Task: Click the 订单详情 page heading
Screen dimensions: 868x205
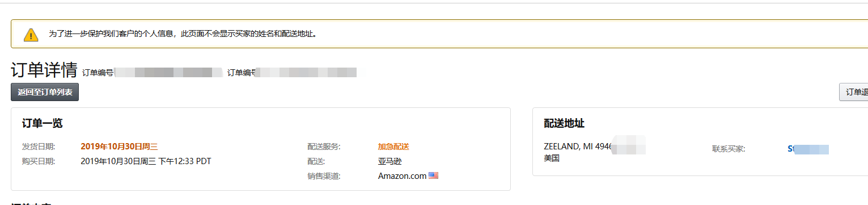Action: click(44, 70)
